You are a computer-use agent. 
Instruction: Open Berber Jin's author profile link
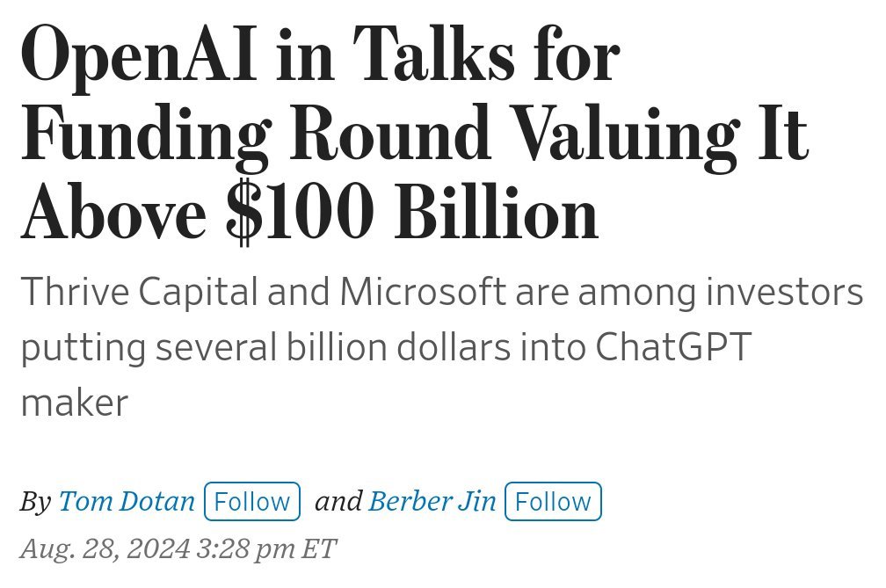tap(432, 501)
